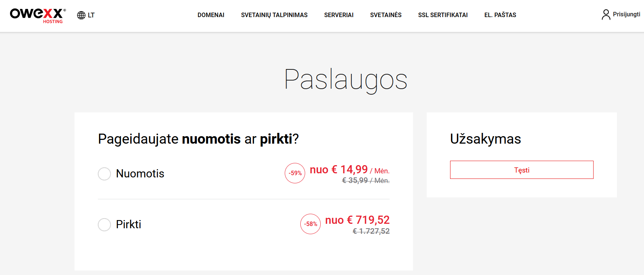Image resolution: width=644 pixels, height=275 pixels.
Task: Click the user profile icon
Action: coord(606,14)
